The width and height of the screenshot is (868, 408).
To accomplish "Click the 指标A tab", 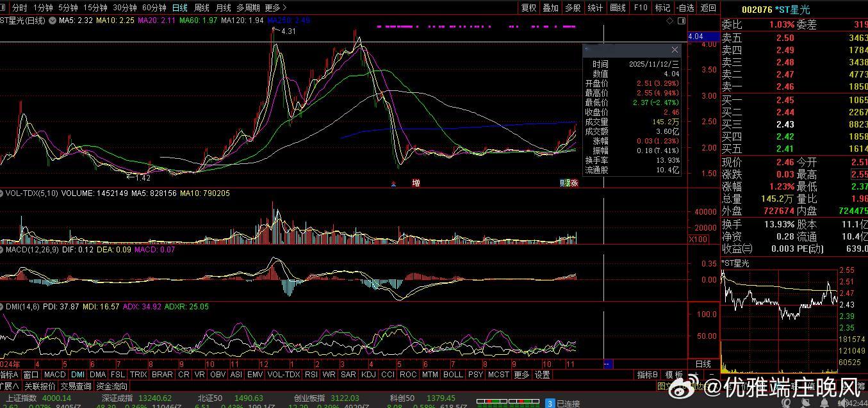I will (10, 375).
